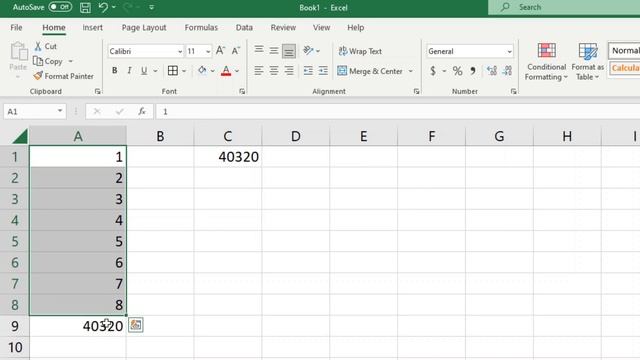Open the Formulas tab

coord(201,27)
